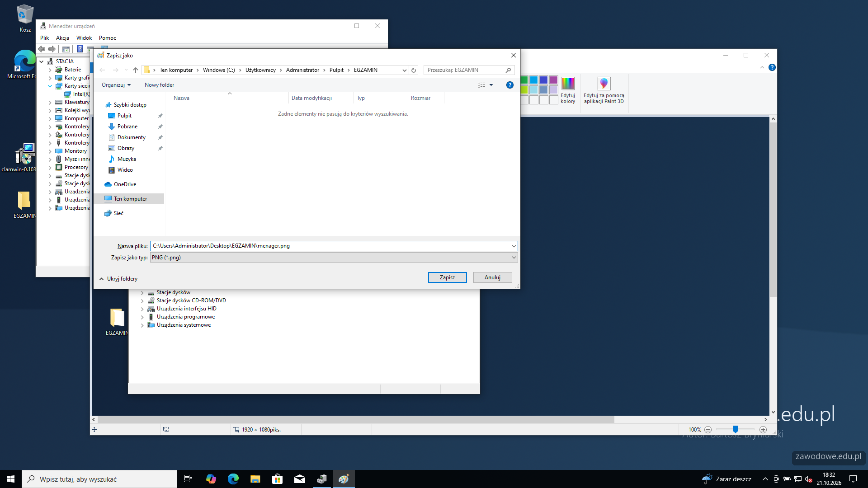Image resolution: width=868 pixels, height=488 pixels.
Task: Click the Paint help icon in ribbon
Action: [x=772, y=67]
